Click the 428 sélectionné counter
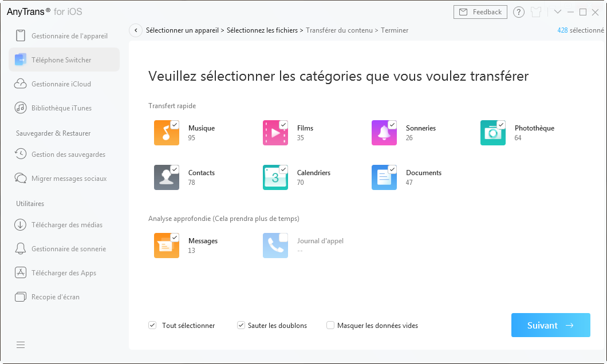The image size is (607, 364). (x=580, y=30)
